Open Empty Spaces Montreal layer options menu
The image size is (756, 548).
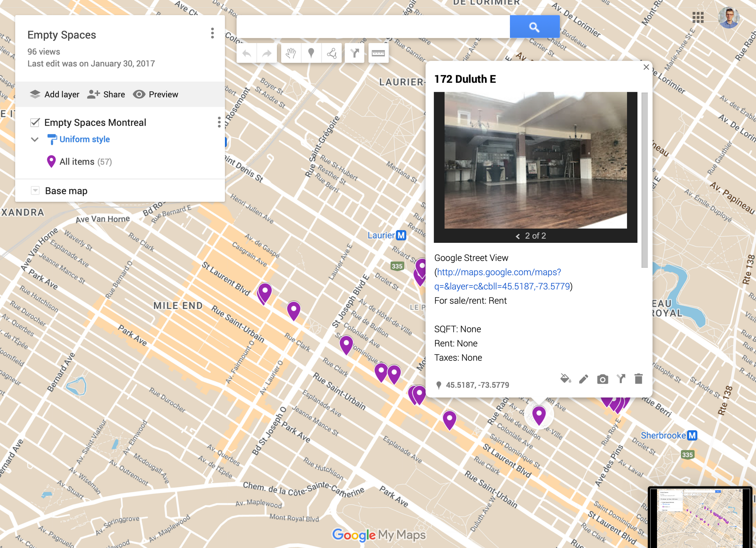(x=219, y=122)
